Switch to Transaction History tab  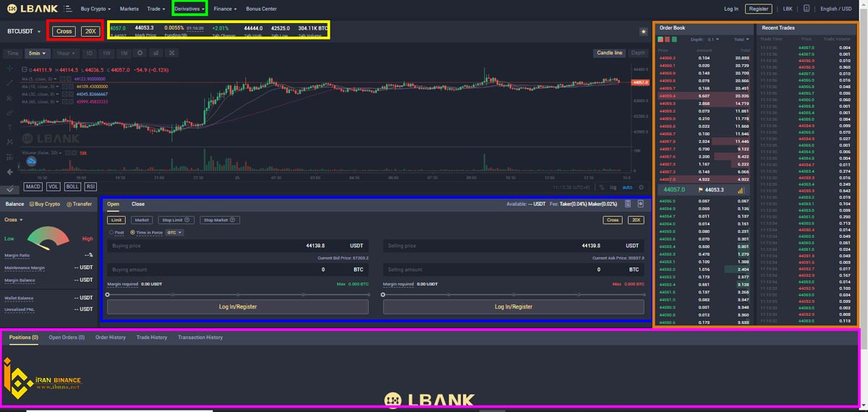click(200, 337)
